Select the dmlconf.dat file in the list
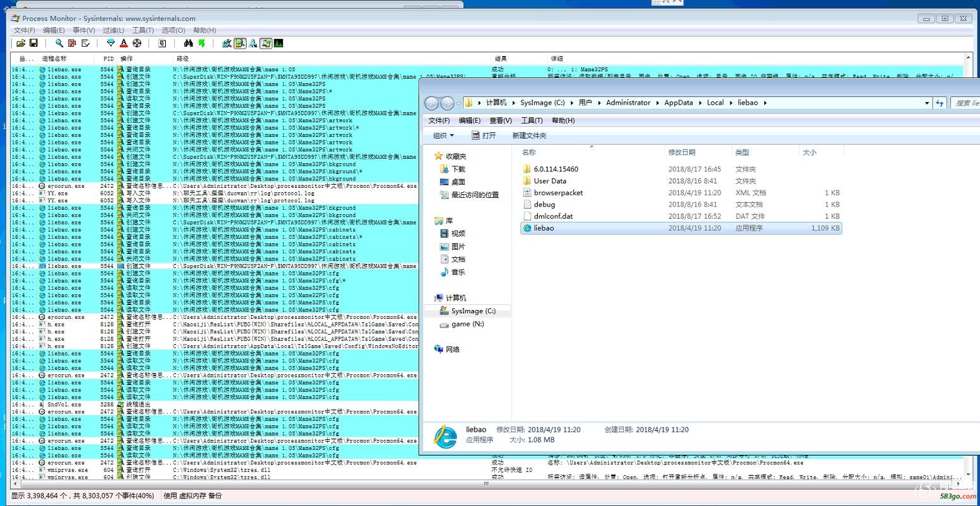Image resolution: width=980 pixels, height=506 pixels. pos(553,216)
